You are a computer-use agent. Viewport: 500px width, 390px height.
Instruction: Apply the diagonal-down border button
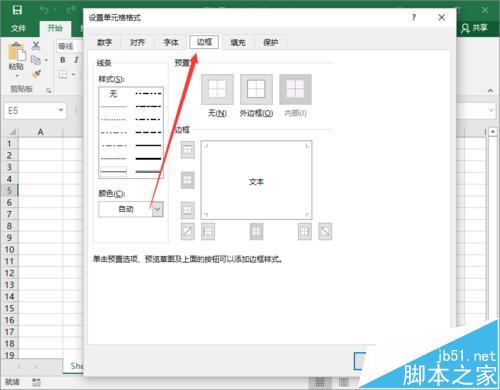coord(325,231)
